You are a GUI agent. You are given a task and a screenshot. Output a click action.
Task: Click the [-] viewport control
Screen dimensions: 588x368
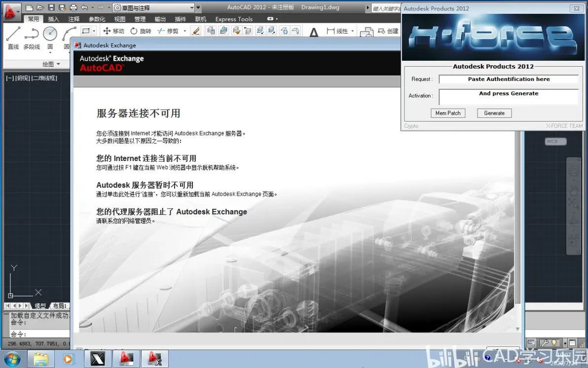coord(10,78)
